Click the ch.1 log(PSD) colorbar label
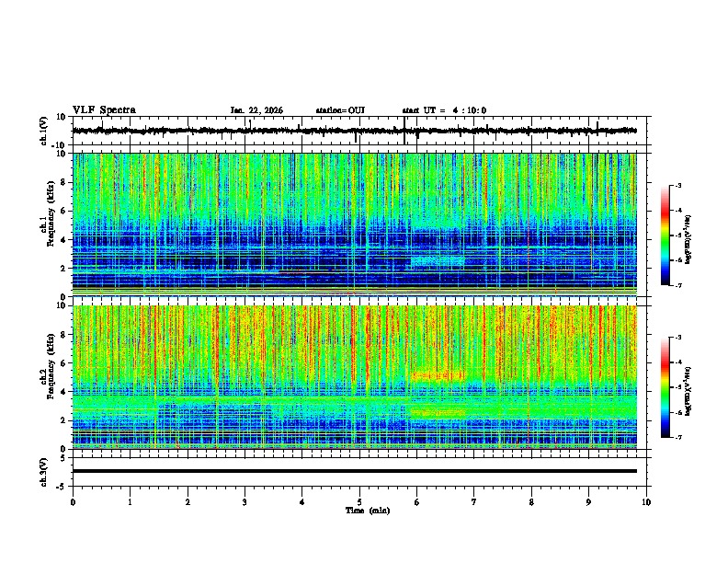Screen dimensions: 728x563 click(x=688, y=240)
